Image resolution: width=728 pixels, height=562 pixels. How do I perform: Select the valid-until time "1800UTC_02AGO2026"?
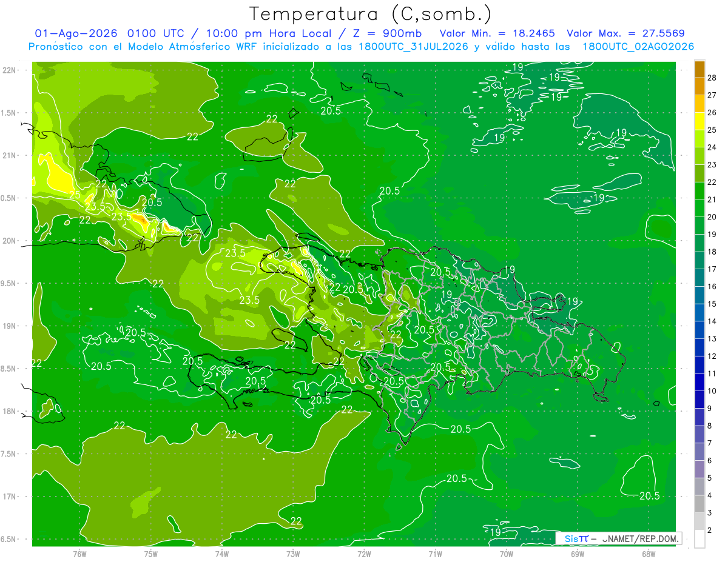[x=638, y=46]
